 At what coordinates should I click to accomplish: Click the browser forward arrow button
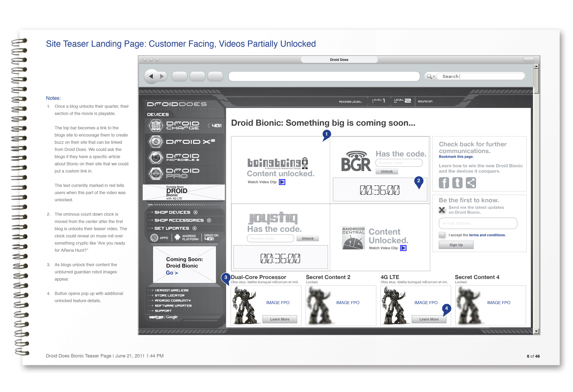tap(162, 76)
